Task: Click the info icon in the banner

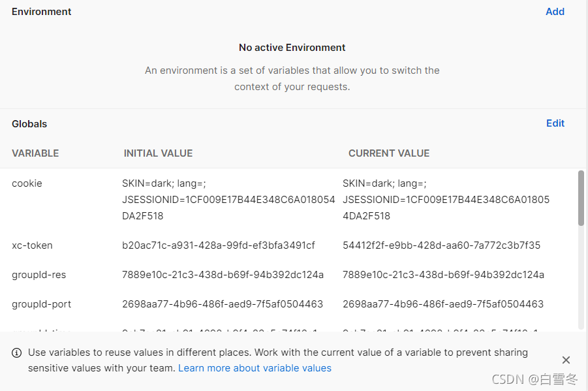Action: point(16,352)
